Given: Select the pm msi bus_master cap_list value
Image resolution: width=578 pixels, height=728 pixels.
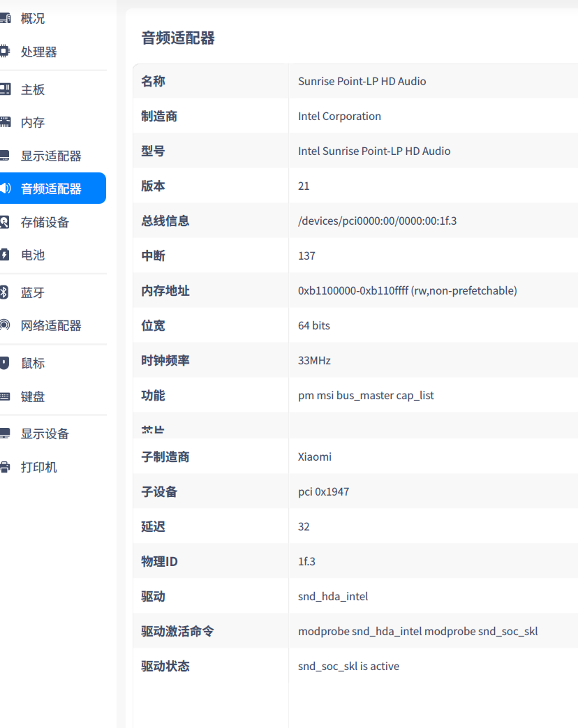Looking at the screenshot, I should click(366, 396).
